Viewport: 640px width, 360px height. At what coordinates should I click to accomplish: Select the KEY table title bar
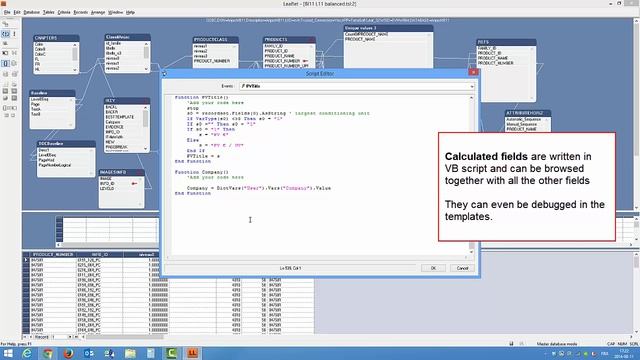pos(127,100)
